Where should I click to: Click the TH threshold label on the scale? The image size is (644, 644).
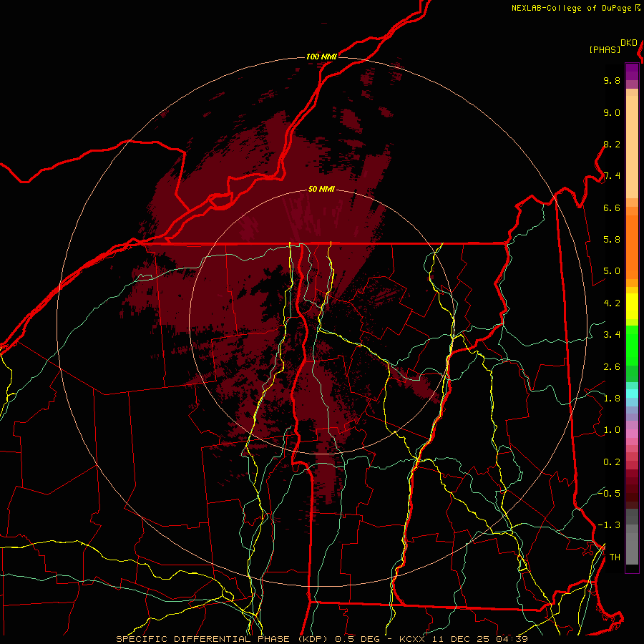(615, 557)
